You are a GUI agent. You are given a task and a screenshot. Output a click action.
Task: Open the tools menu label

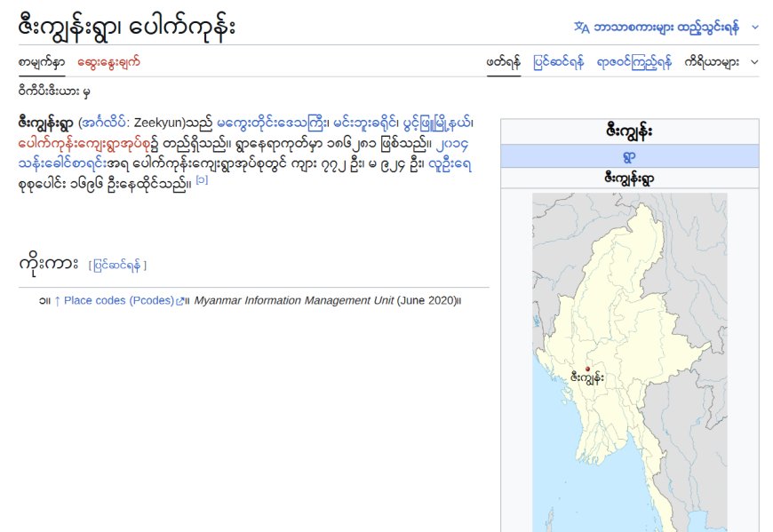[x=712, y=62]
